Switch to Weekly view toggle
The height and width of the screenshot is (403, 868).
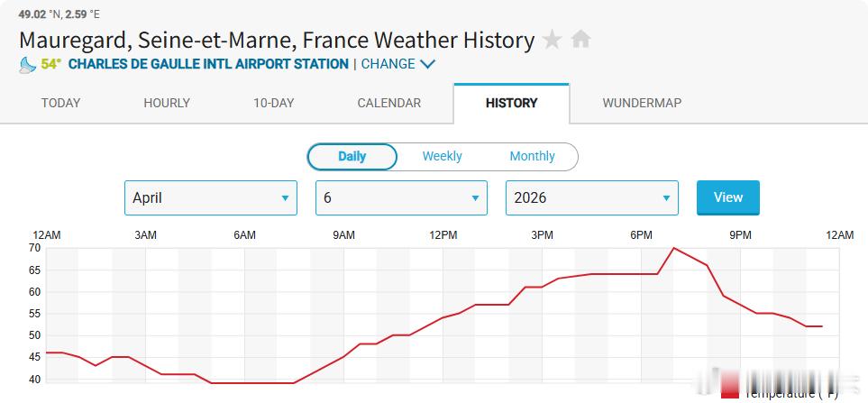pyautogui.click(x=442, y=156)
